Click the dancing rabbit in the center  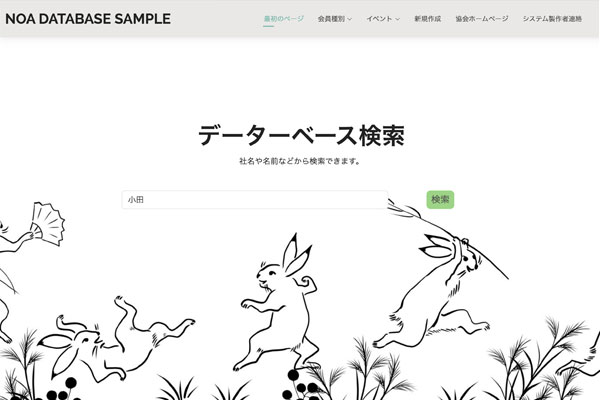279,302
